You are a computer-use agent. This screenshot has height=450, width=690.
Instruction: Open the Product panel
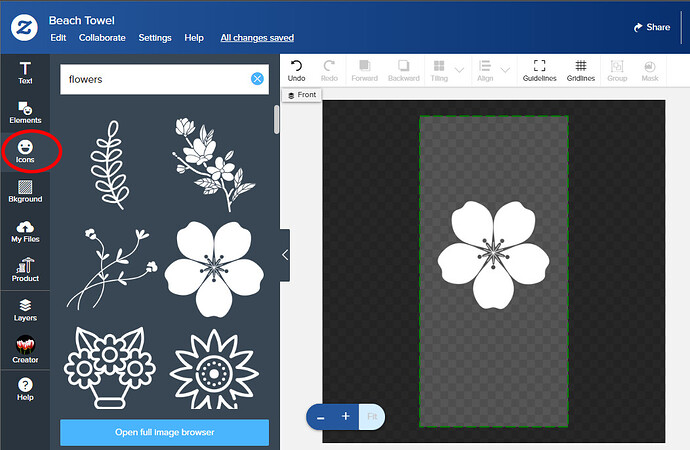click(x=25, y=270)
